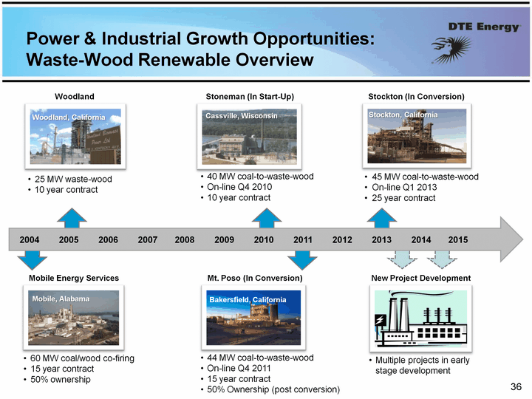Click the blue up arrow above 2013
Image resolution: width=532 pixels, height=399 pixels.
click(x=381, y=218)
